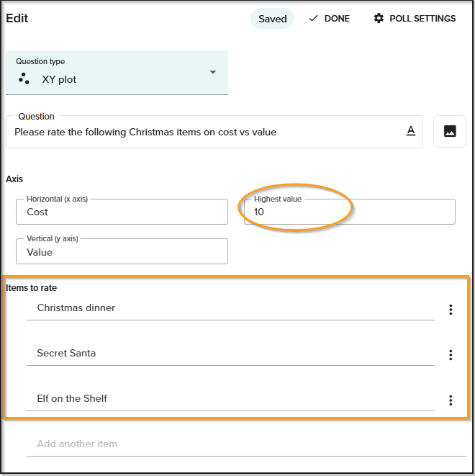Click the XY plot question type text
Image resolution: width=475 pixels, height=476 pixels.
pyautogui.click(x=59, y=79)
